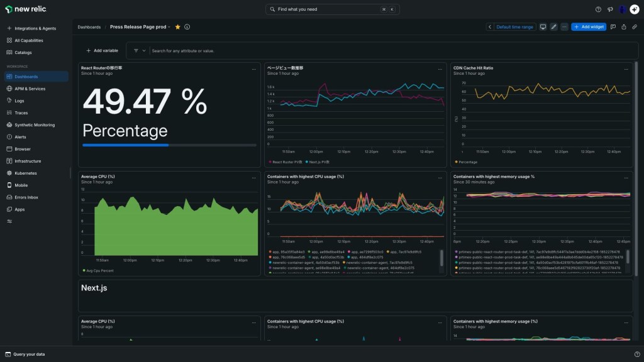Toggle legend app, 76c068aee5d5
This screenshot has width=644, height=362.
287,257
